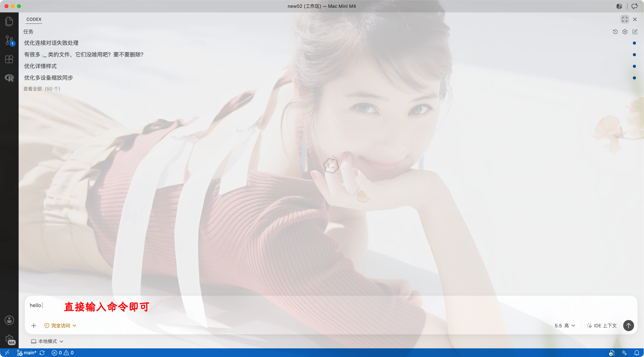The height and width of the screenshot is (357, 644).
Task: Open the notifications bell in status bar
Action: 637,353
